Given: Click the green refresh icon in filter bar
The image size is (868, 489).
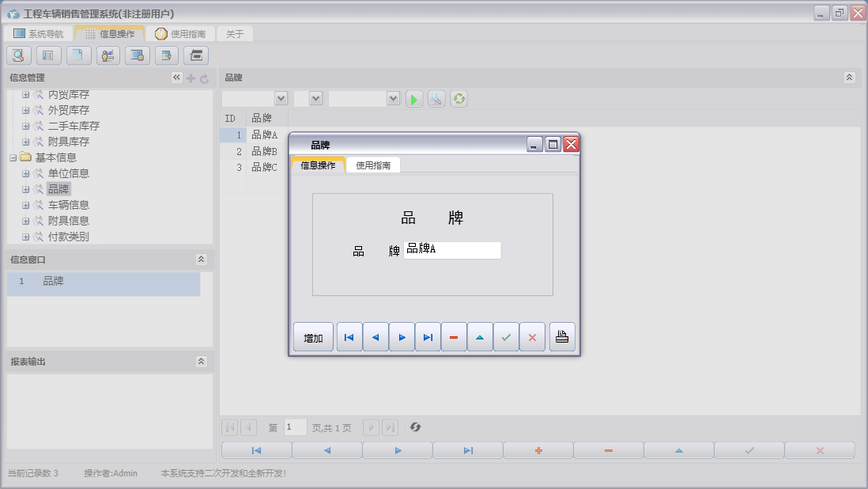Looking at the screenshot, I should (x=459, y=99).
